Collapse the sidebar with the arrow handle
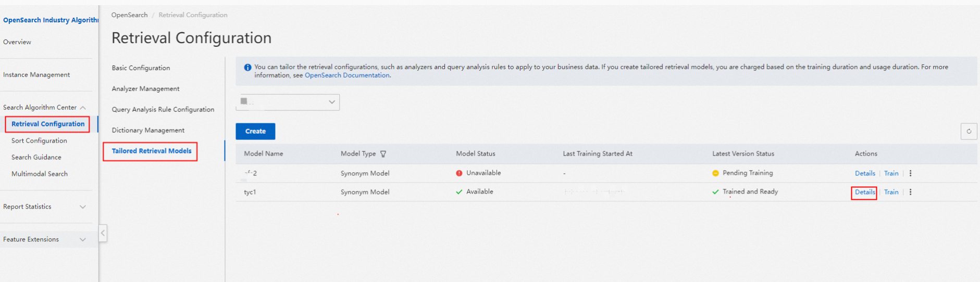The width and height of the screenshot is (980, 282). tap(103, 233)
